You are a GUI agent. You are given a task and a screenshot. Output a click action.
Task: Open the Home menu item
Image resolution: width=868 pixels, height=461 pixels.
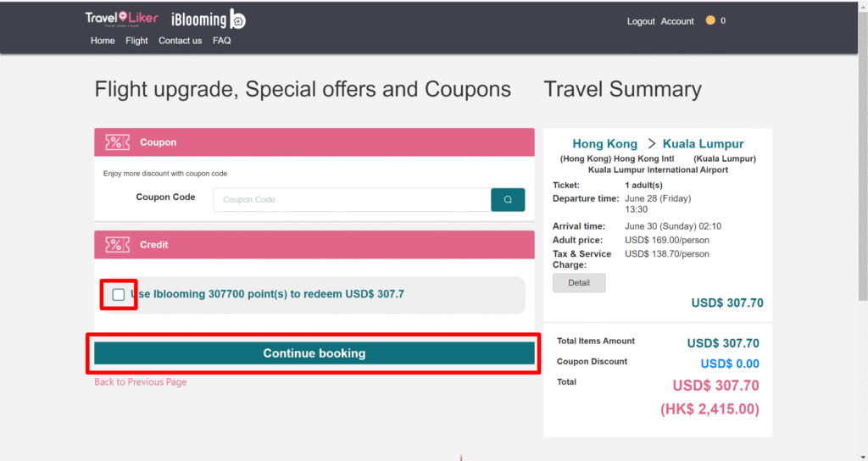pos(103,41)
